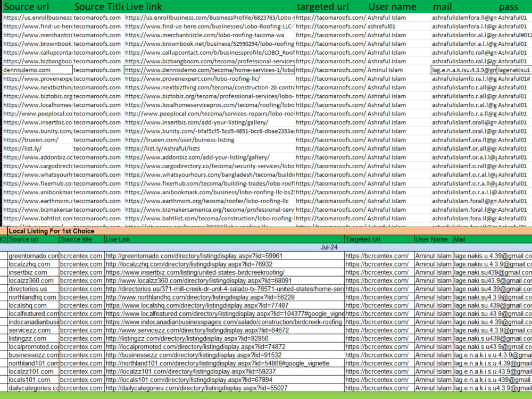Select the 'Source url' header in top table
The height and width of the screenshot is (399, 532).
[26, 6]
